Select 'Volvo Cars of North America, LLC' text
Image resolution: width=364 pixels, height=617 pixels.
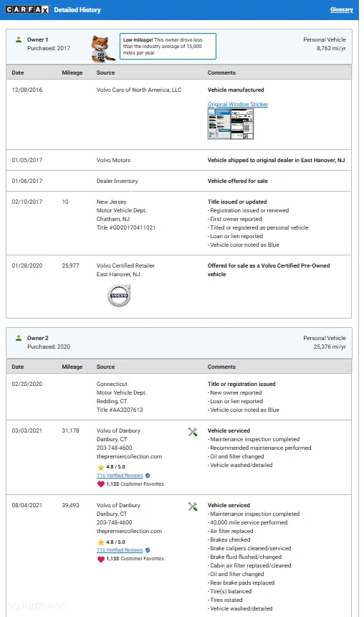coord(139,90)
